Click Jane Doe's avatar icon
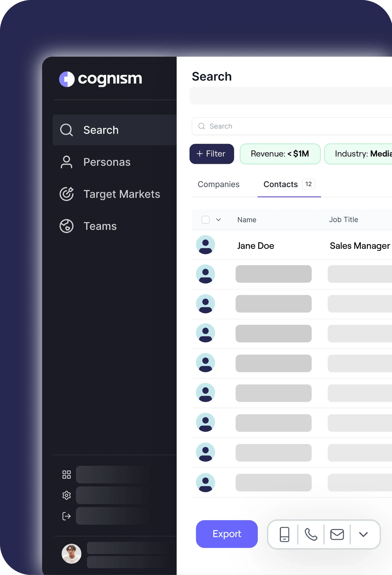 205,245
